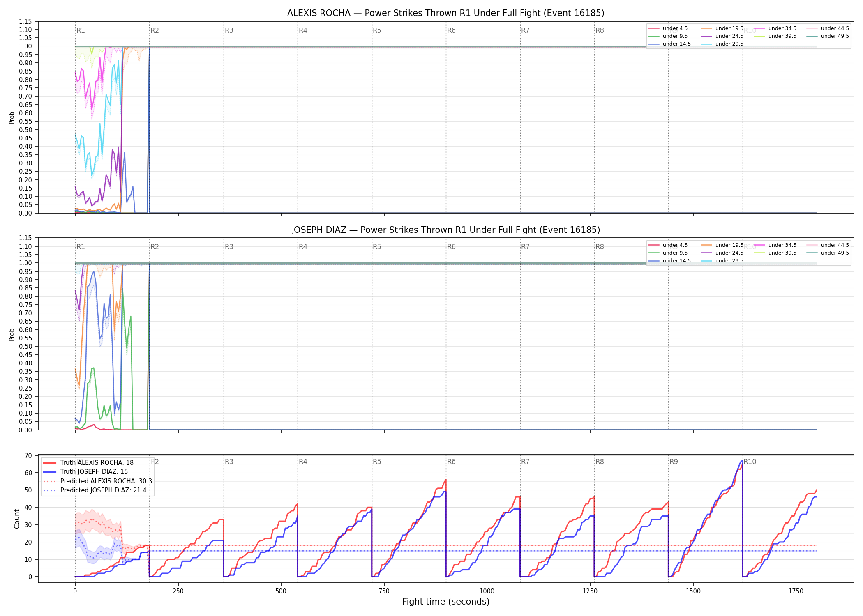The height and width of the screenshot is (616, 863).
Task: Click the R2 label in Alexis Rocha chart
Action: [155, 30]
